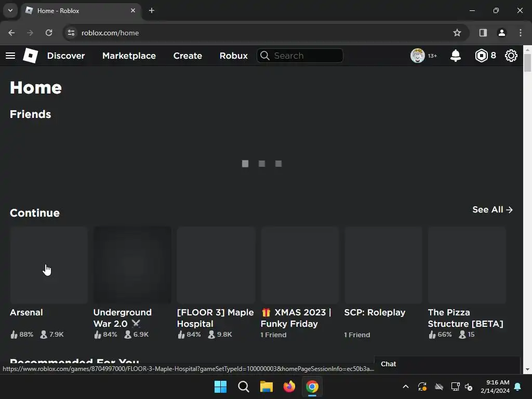Screen dimensions: 532x399
Task: Click the sync status tray icon
Action: coord(422,387)
